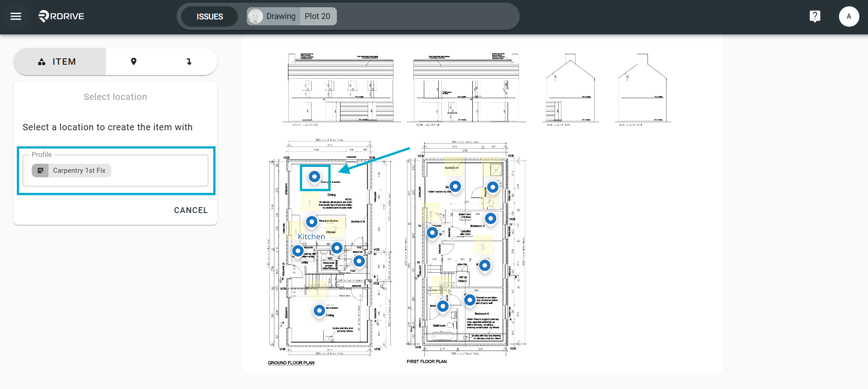Click the GROUND FLOOR PLAN title

tap(291, 363)
